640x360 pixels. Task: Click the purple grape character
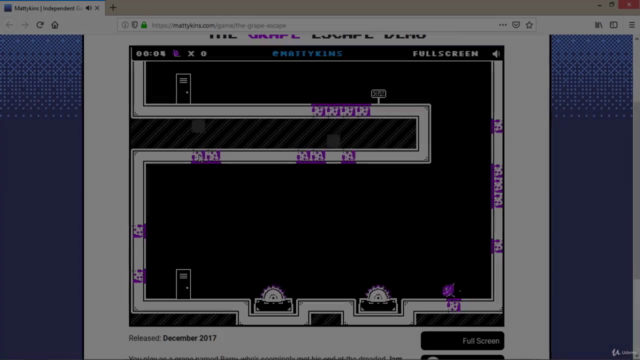449,290
